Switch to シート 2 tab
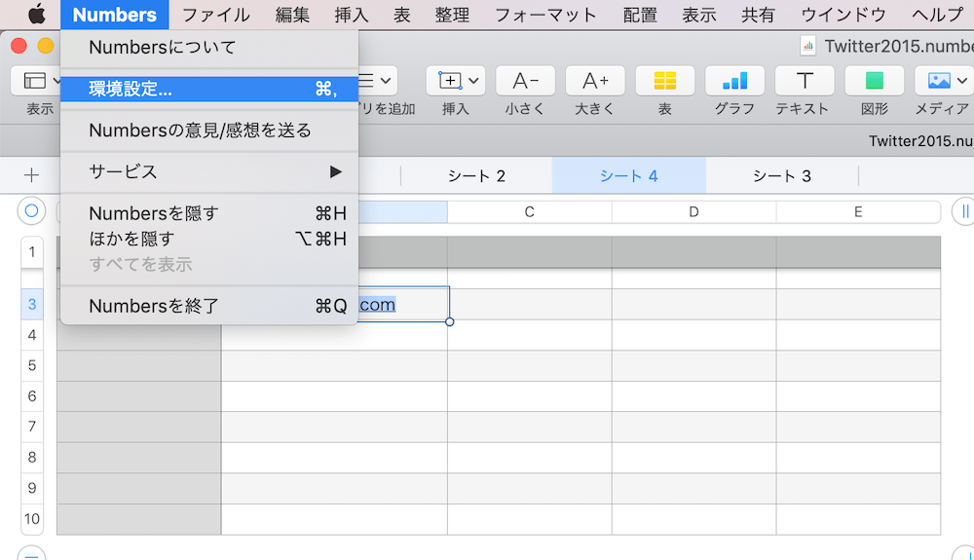 (476, 175)
